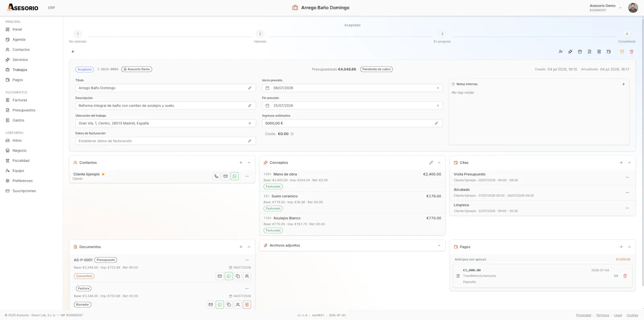Add a new internal note
Image resolution: width=644 pixels, height=320 pixels.
pyautogui.click(x=623, y=84)
